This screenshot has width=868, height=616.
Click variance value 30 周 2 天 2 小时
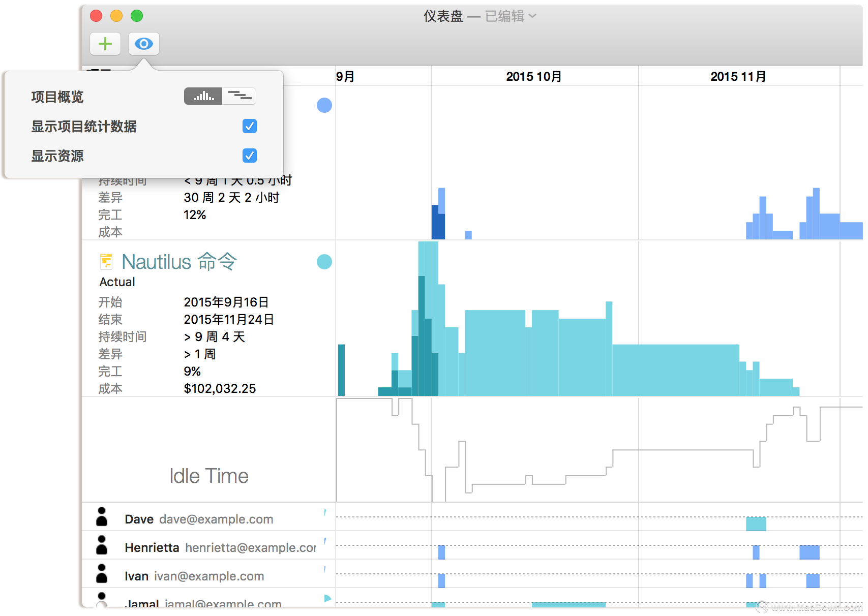point(231,198)
